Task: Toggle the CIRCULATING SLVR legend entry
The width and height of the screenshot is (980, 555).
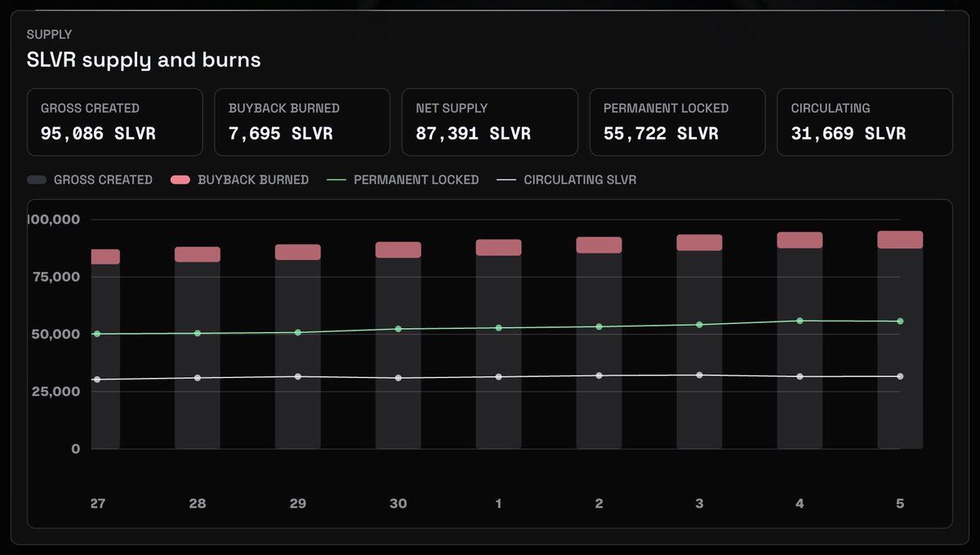Action: click(566, 180)
